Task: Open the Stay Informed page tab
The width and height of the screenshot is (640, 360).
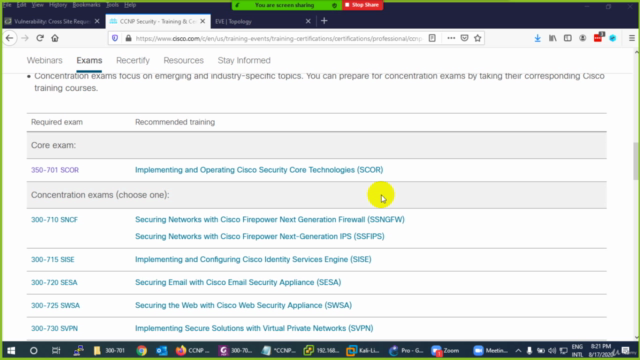Action: point(244,60)
